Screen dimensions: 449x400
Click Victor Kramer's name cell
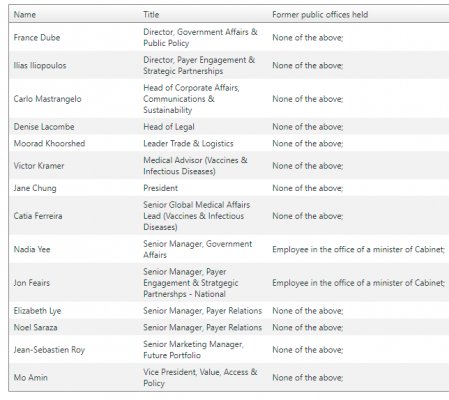point(39,166)
